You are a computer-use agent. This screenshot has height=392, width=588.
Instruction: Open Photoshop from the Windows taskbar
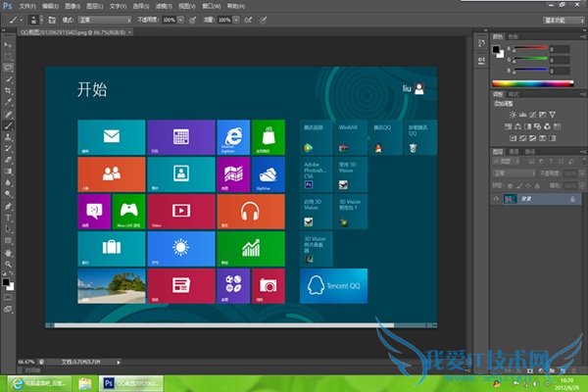[131, 383]
